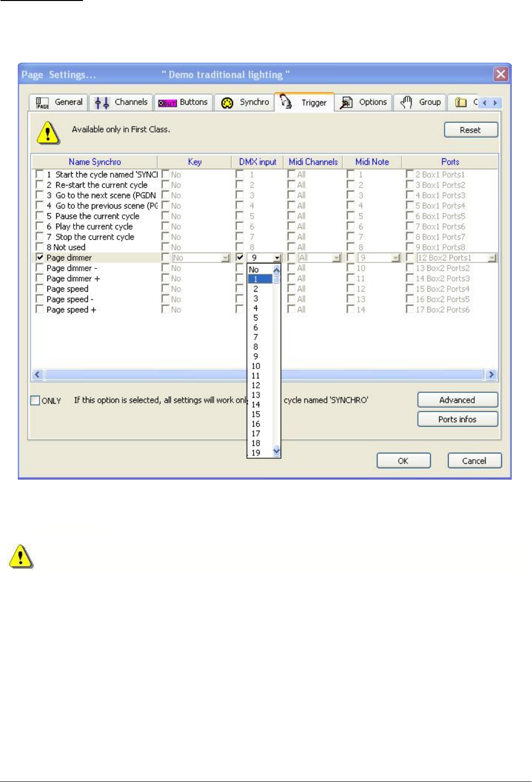Enable Ports checkbox for '2 Box1 Ports1'

coord(410,174)
